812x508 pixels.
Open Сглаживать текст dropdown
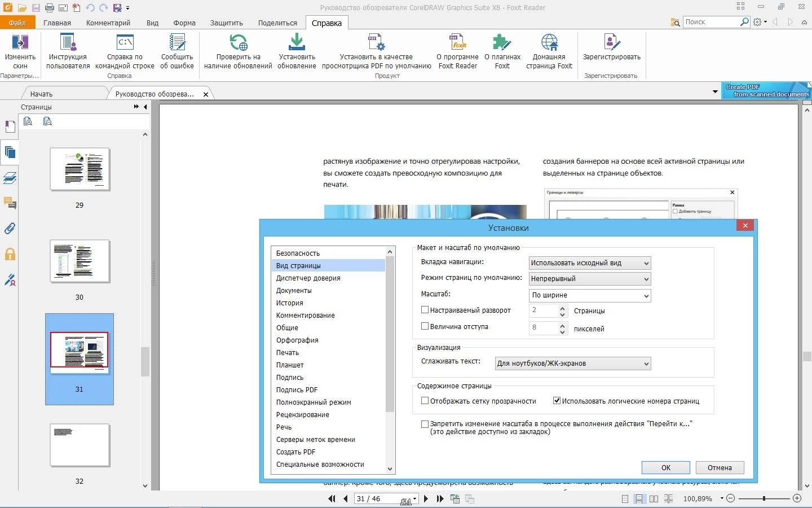coord(573,364)
